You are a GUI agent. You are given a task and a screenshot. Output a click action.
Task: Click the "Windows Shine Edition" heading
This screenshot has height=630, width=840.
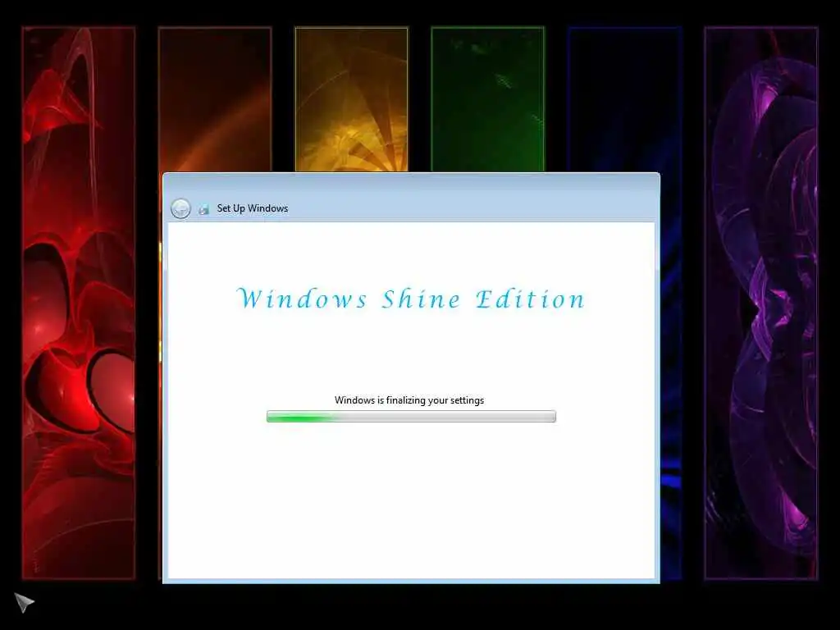(411, 299)
